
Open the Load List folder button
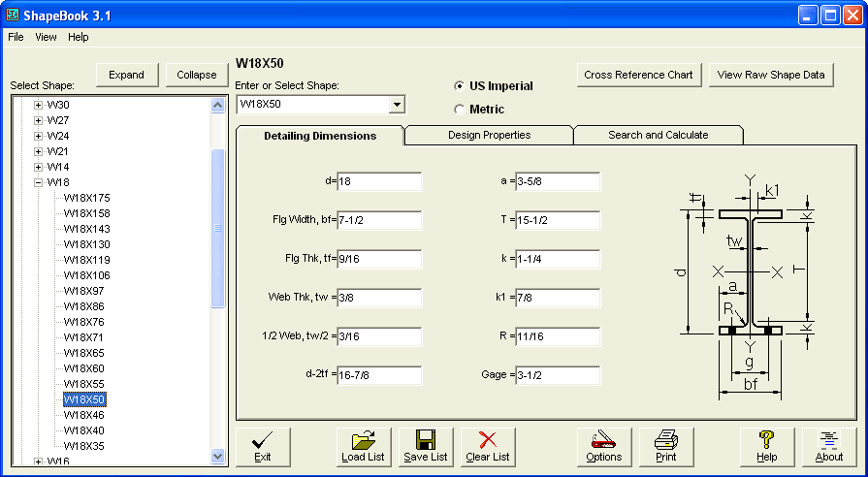point(364,447)
